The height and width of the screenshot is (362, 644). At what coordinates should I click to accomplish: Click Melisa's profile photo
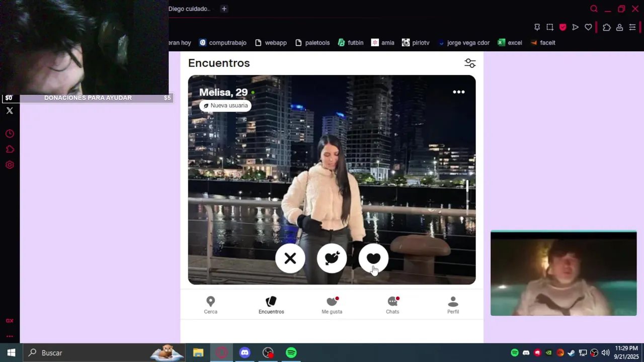332,179
